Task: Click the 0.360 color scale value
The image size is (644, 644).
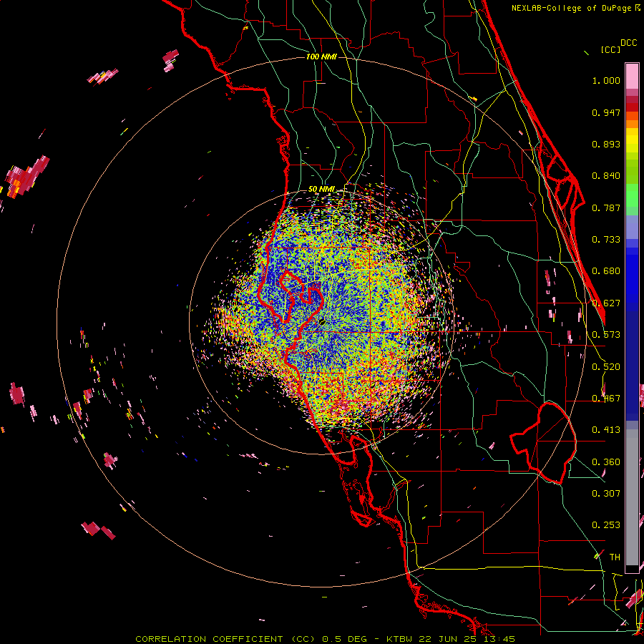Action: pyautogui.click(x=606, y=462)
